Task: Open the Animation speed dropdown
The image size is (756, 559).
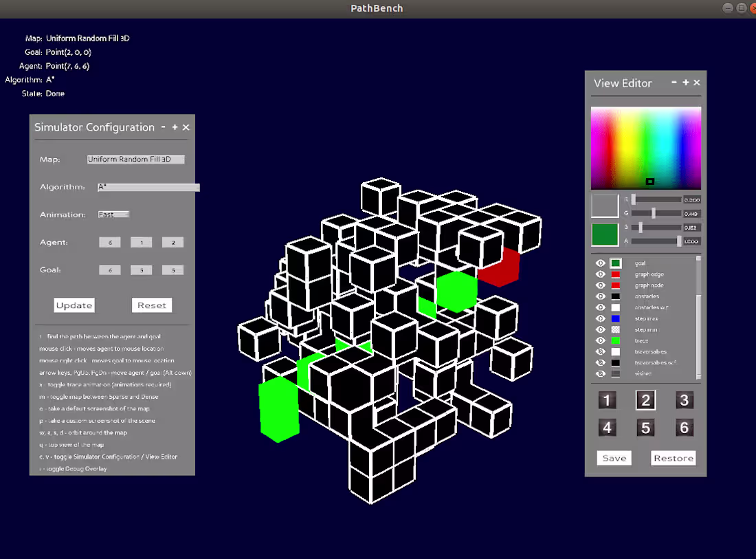Action: (x=113, y=214)
